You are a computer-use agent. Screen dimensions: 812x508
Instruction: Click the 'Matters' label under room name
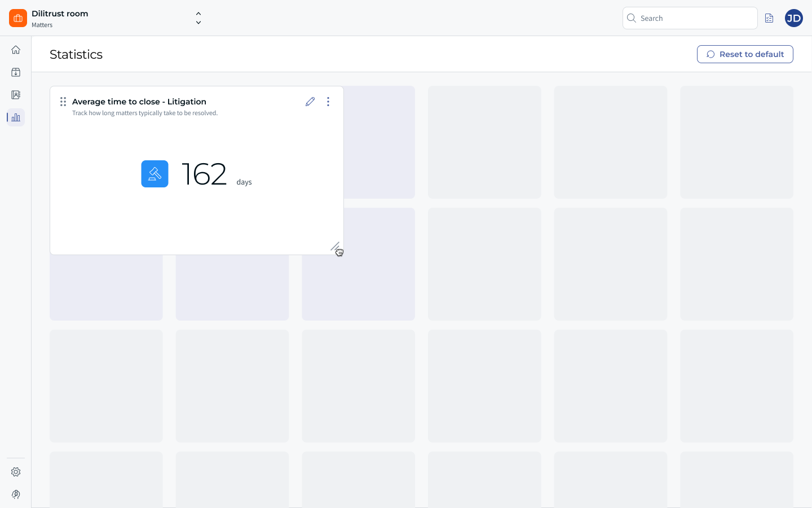pos(42,25)
